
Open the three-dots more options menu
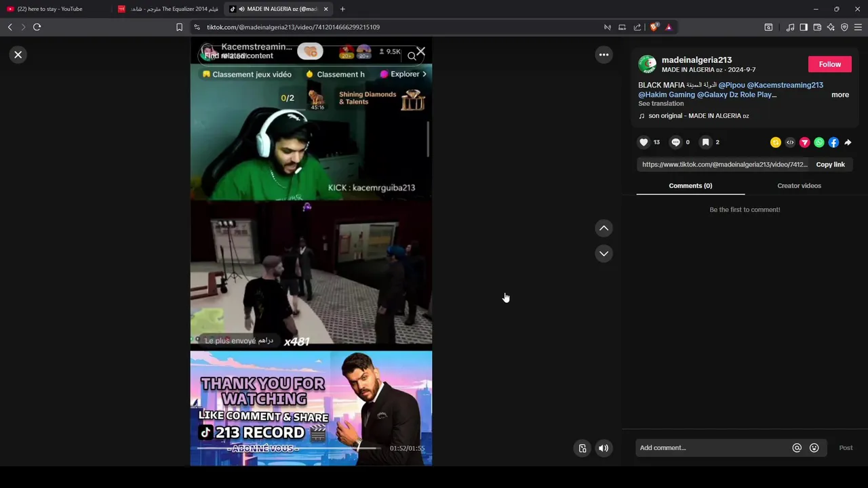pyautogui.click(x=604, y=55)
